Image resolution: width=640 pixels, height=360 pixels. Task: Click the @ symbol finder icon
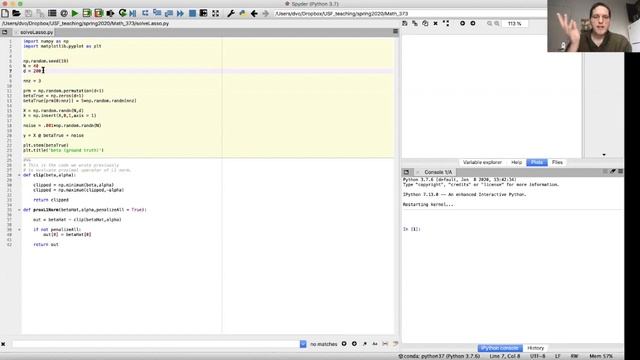[x=64, y=13]
